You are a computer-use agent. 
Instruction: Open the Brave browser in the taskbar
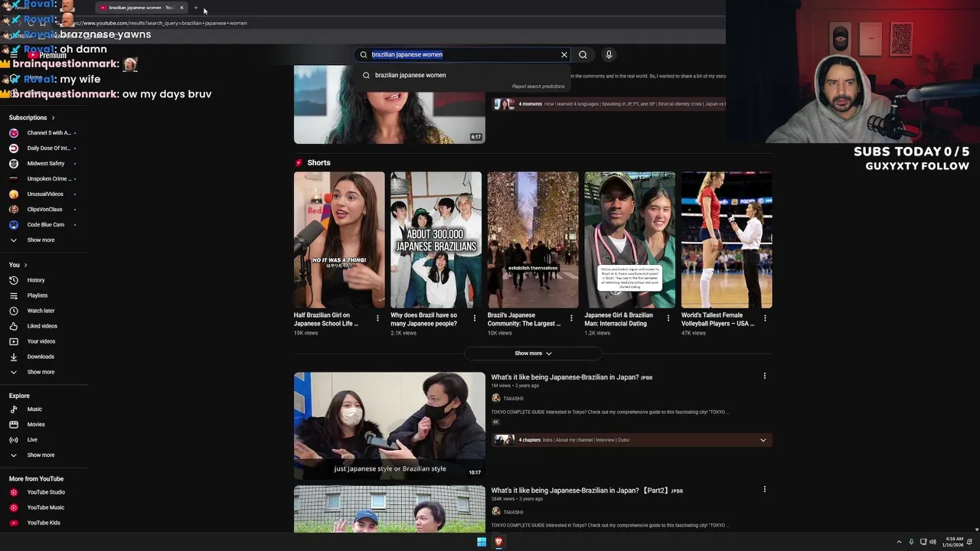[498, 542]
